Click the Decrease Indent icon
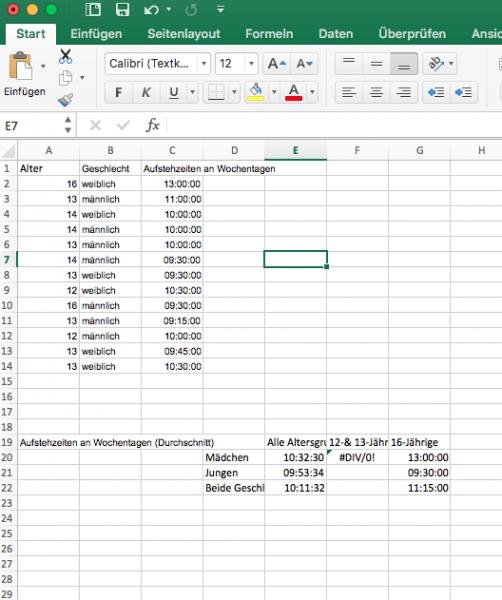 pyautogui.click(x=435, y=92)
